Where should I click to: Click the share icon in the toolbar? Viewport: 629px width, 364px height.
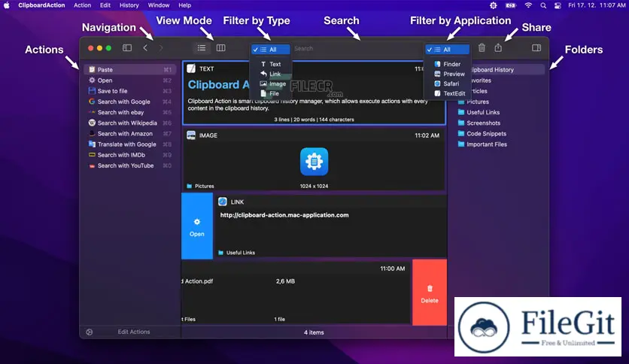pyautogui.click(x=498, y=47)
